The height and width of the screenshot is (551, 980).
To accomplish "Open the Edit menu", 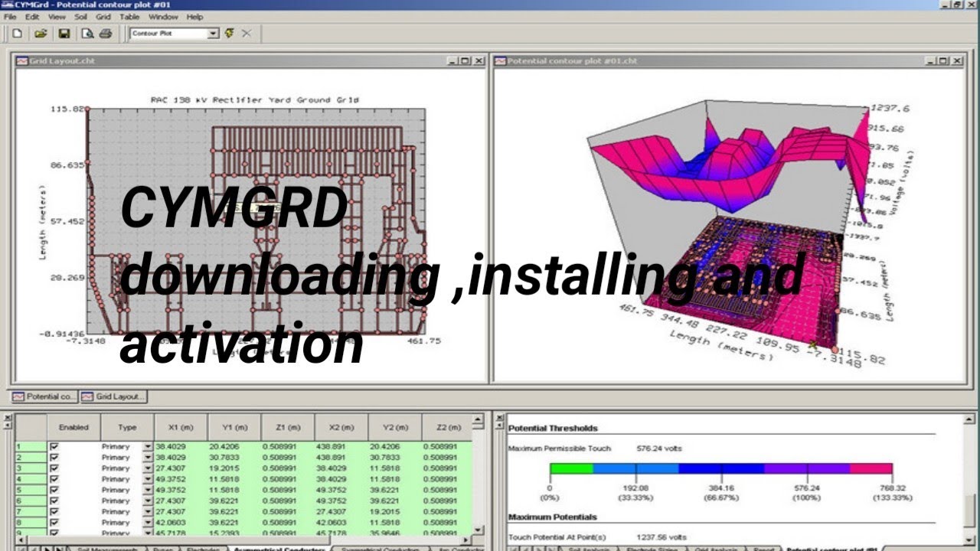I will (x=32, y=16).
